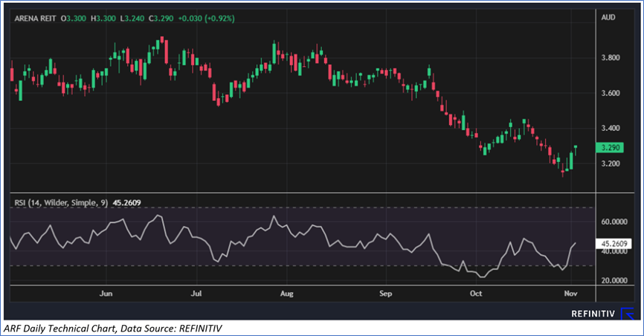Click the 60.0000 RSI axis label

[614, 222]
